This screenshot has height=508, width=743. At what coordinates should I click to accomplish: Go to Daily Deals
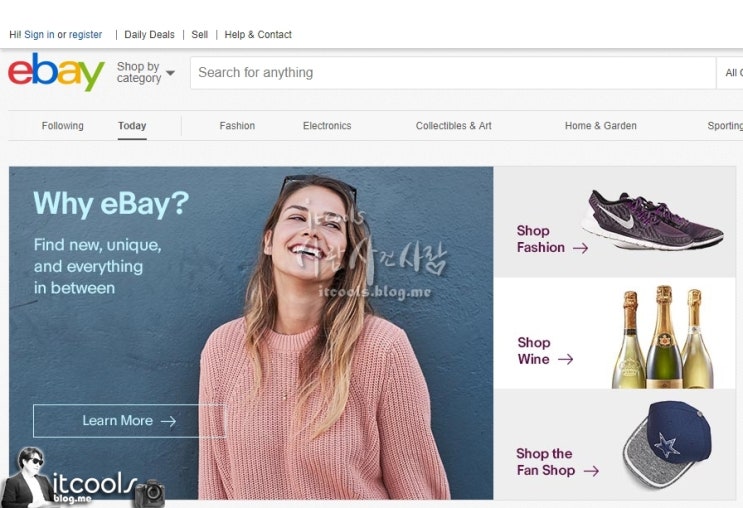coord(149,35)
